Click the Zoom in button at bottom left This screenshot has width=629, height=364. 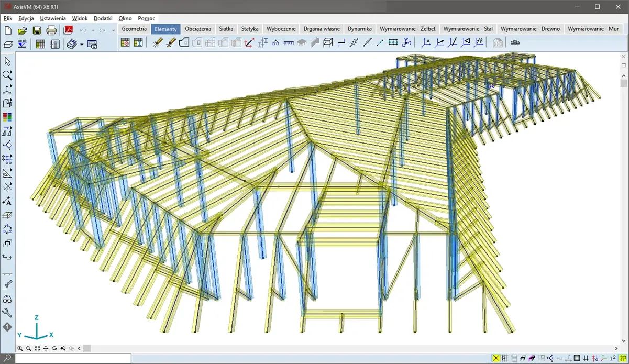[20, 348]
